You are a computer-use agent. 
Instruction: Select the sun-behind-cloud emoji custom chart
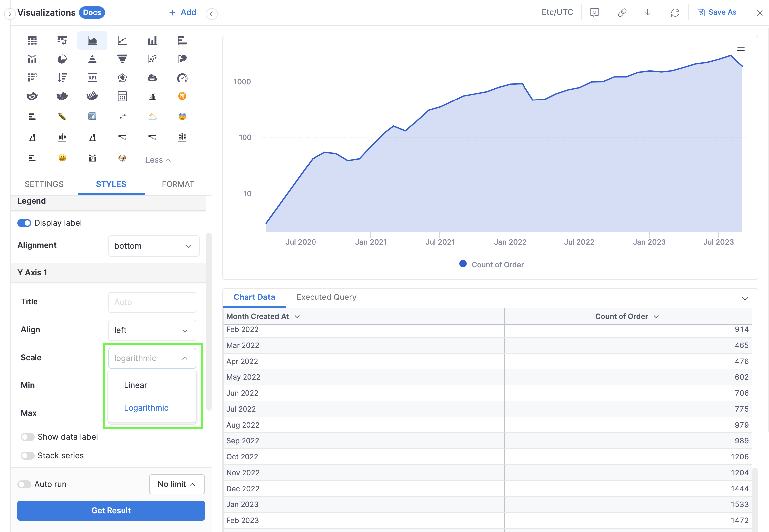152,116
